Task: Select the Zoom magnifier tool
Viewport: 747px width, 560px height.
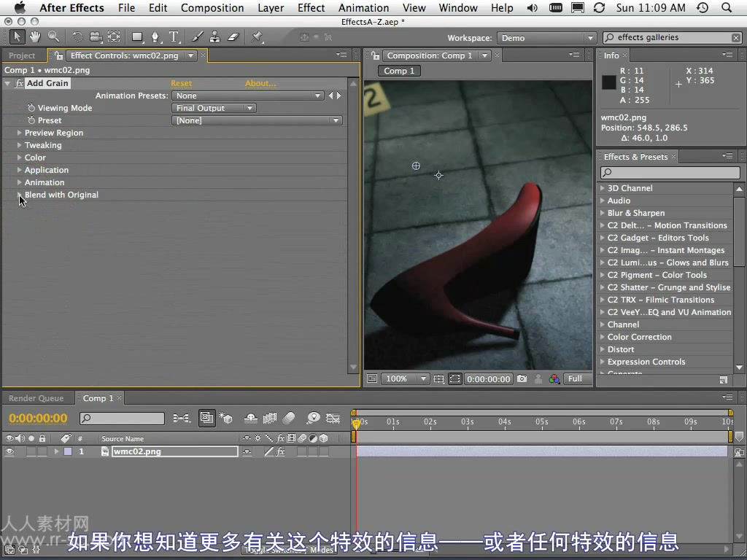Action: click(x=53, y=36)
